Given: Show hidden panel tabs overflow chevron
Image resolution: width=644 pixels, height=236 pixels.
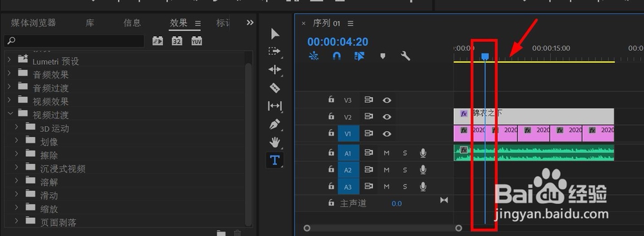Looking at the screenshot, I should point(250,23).
